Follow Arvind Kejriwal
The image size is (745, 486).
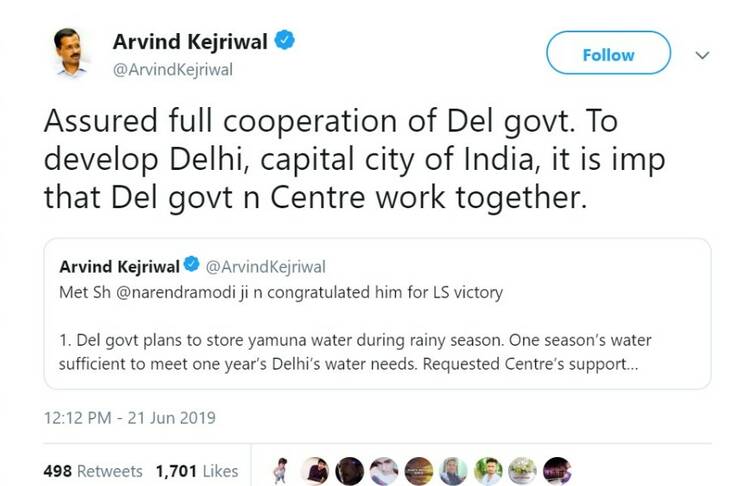tap(608, 54)
